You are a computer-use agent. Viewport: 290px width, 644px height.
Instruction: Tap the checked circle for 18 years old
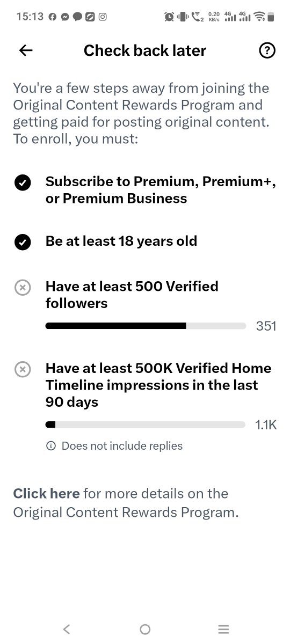22,243
